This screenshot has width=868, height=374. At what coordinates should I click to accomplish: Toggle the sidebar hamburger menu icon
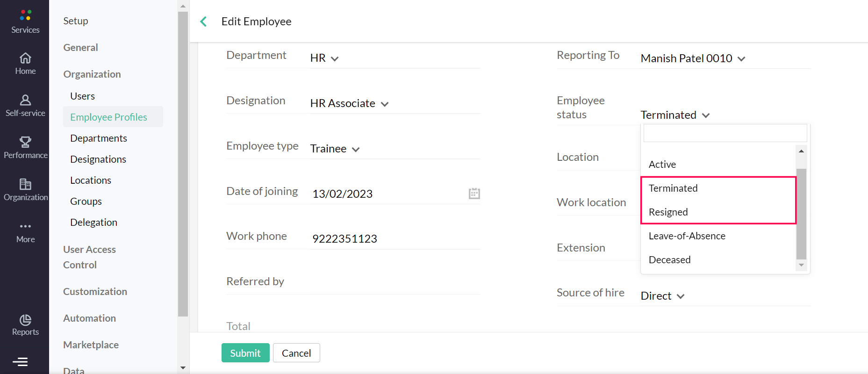[x=20, y=362]
